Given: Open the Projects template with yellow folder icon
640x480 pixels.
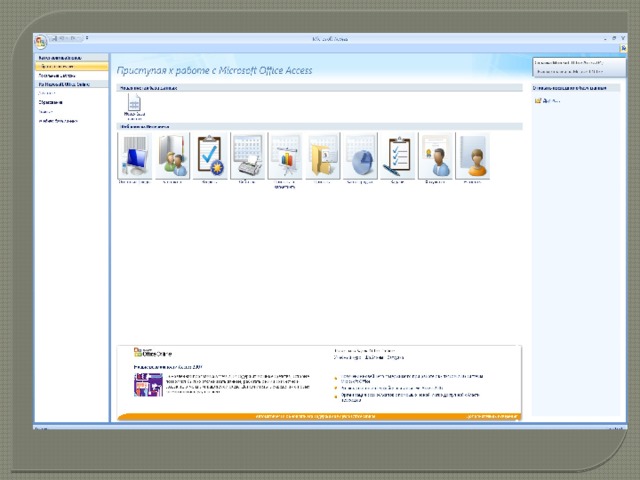Looking at the screenshot, I should 322,156.
